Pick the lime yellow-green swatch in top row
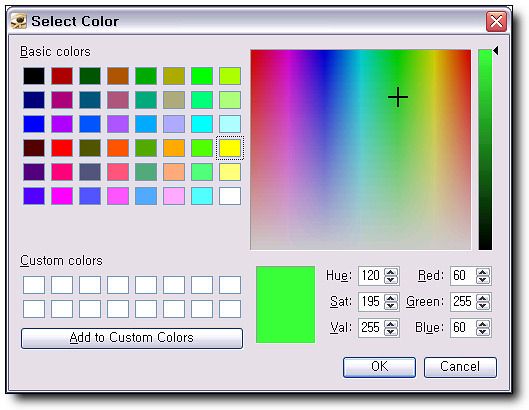This screenshot has height=410, width=529. [x=230, y=76]
